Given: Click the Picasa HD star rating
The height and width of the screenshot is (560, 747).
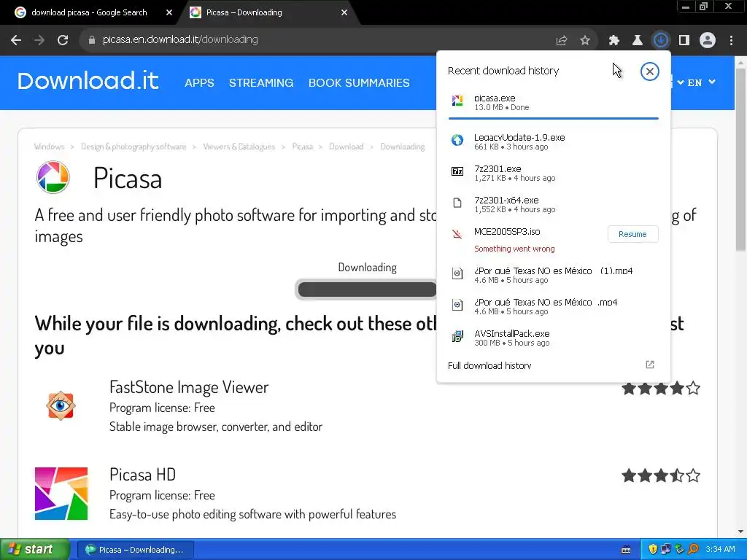Looking at the screenshot, I should click(x=661, y=475).
